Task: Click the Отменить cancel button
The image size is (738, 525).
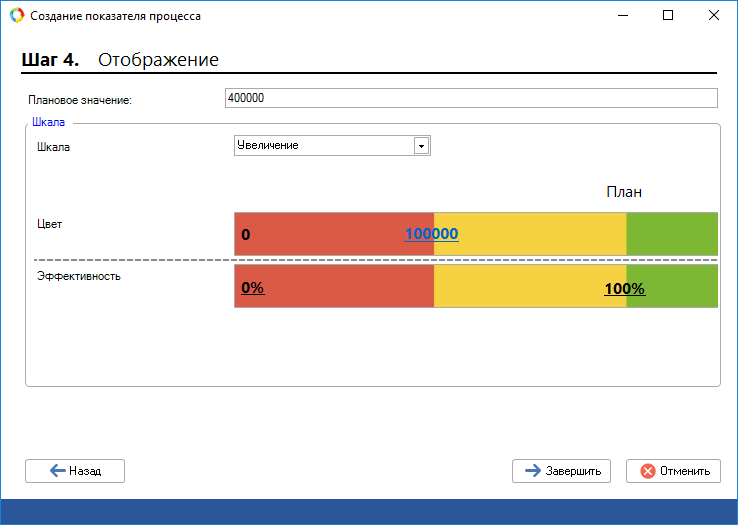Action: coord(673,471)
